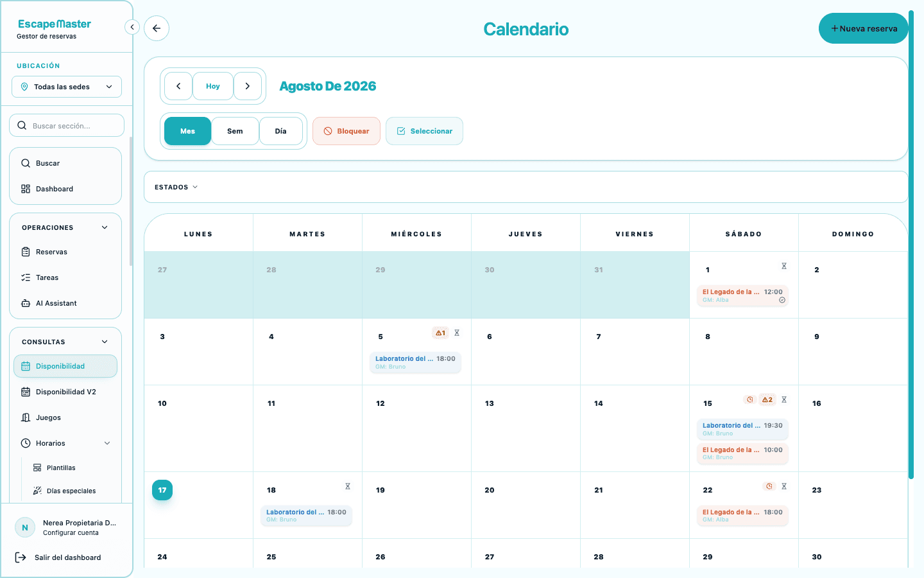The width and height of the screenshot is (924, 578).
Task: Open Plantillas under Horarios
Action: pos(72,468)
